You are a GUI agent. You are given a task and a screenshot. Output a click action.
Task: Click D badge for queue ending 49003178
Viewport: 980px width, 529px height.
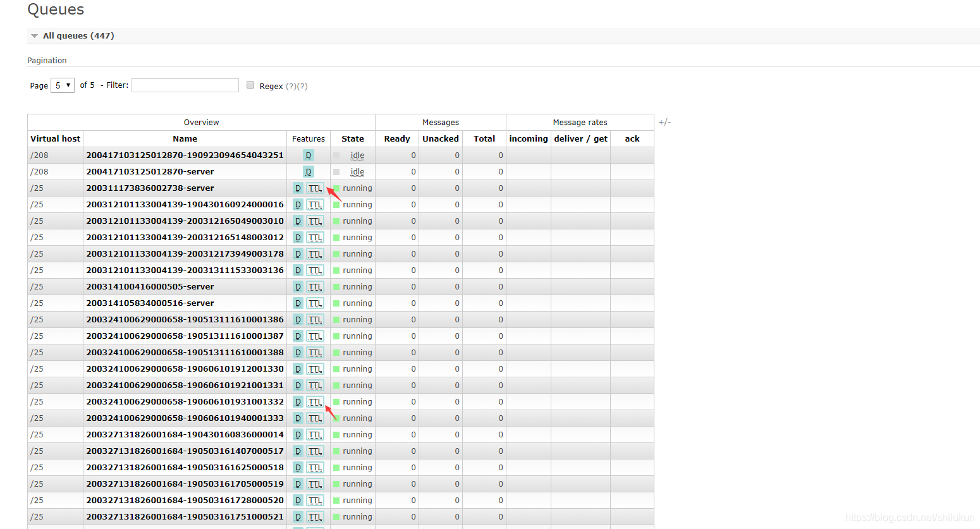[298, 254]
